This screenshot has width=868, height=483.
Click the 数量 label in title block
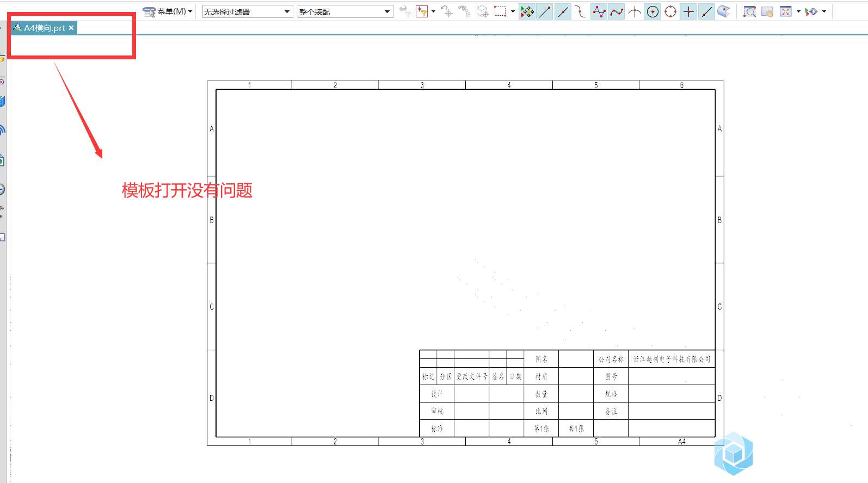point(541,394)
